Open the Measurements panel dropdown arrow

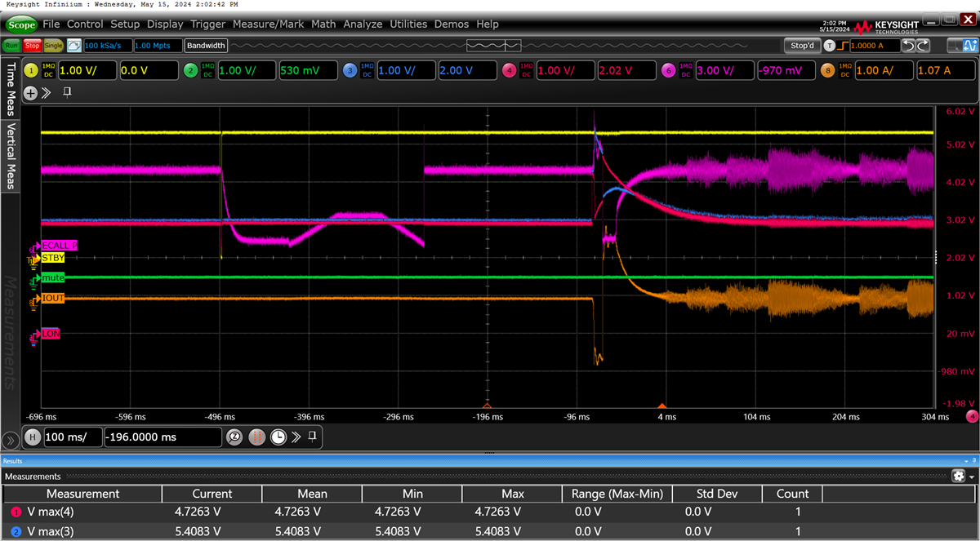[972, 477]
